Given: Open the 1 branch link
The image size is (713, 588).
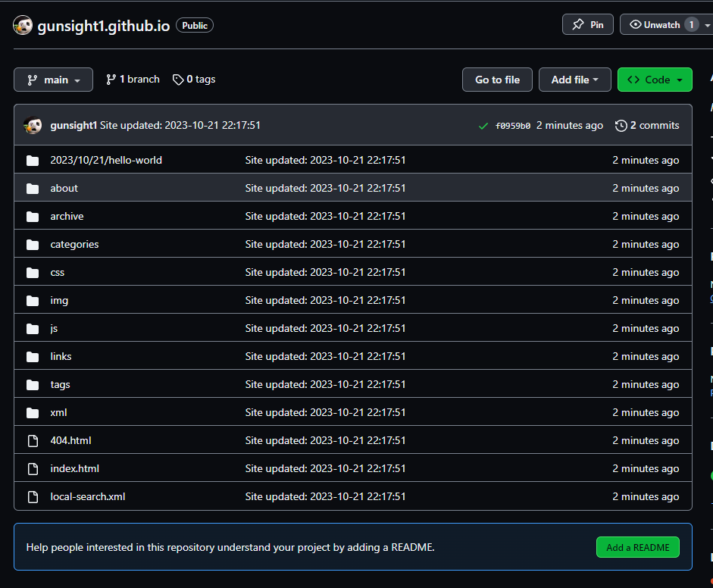Looking at the screenshot, I should point(133,79).
